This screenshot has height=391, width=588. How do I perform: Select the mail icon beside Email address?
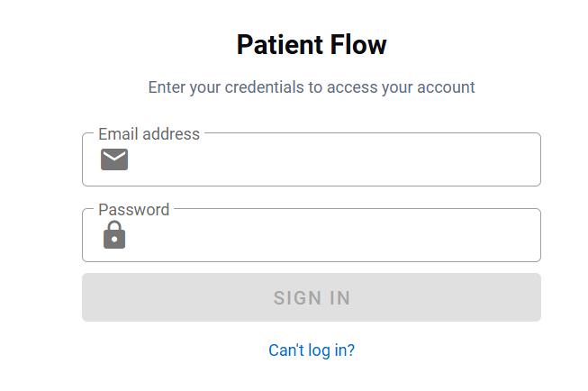coord(114,159)
